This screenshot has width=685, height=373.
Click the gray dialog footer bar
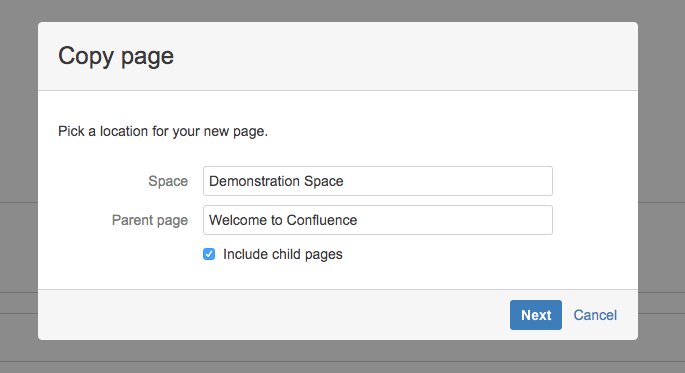271,315
